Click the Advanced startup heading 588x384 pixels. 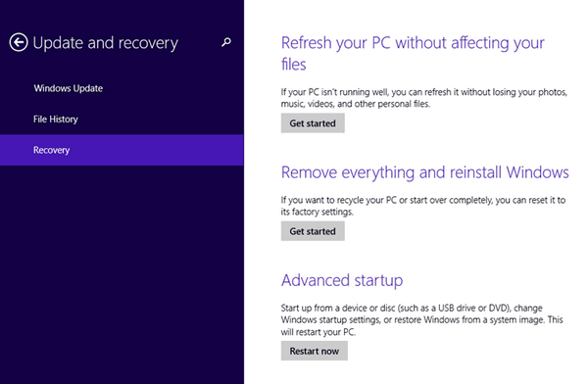click(342, 280)
